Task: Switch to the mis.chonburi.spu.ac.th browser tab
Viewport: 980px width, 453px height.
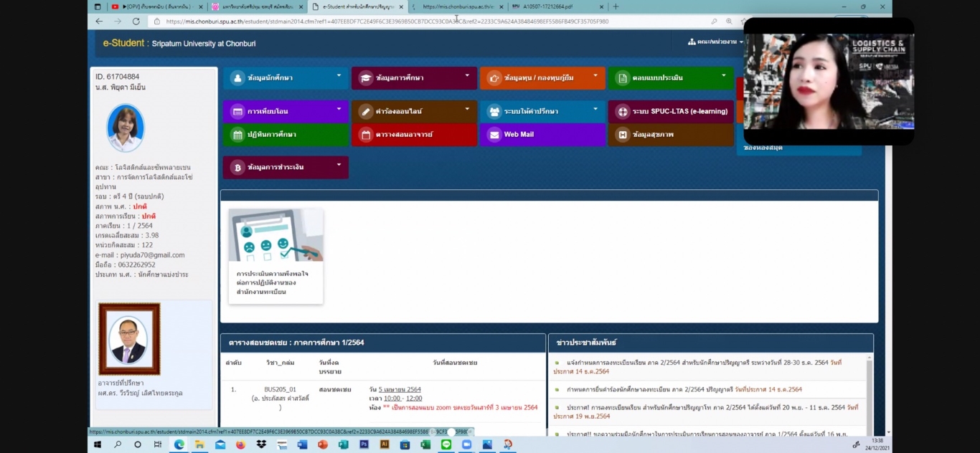Action: tap(458, 6)
